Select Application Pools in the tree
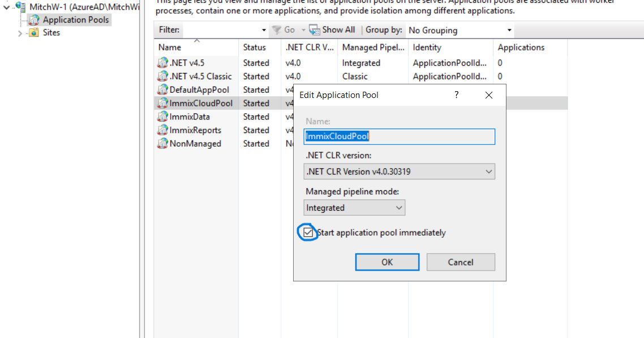644x338 pixels. [x=76, y=20]
